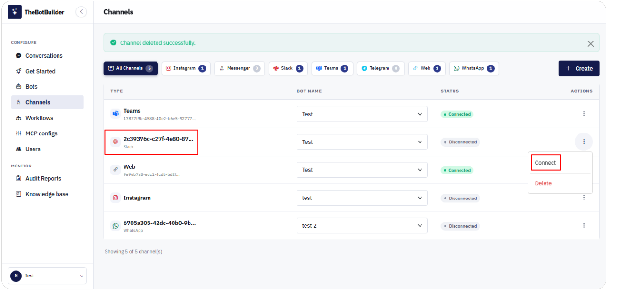Expand the Test account switcher dropdown
Viewport: 644px width, 290px height.
(x=47, y=276)
